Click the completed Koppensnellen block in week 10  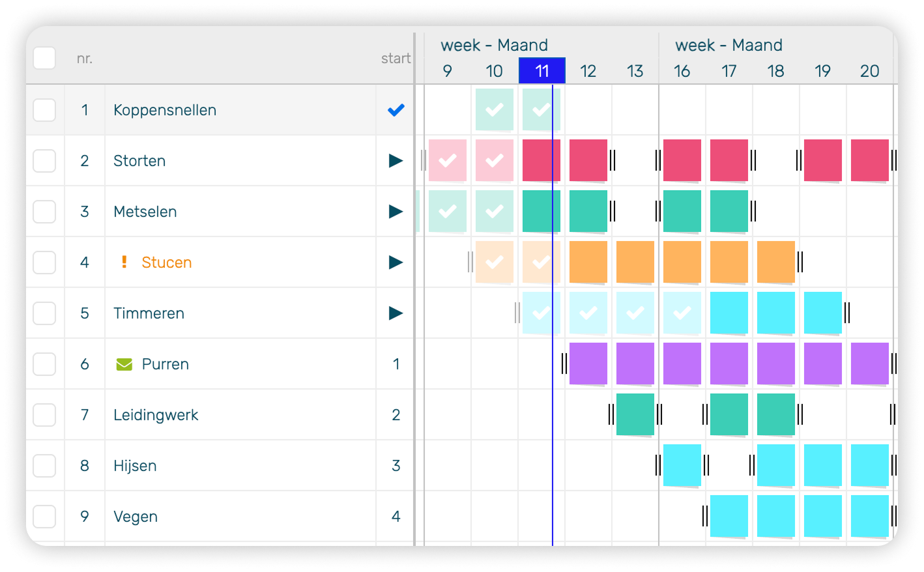pos(495,109)
